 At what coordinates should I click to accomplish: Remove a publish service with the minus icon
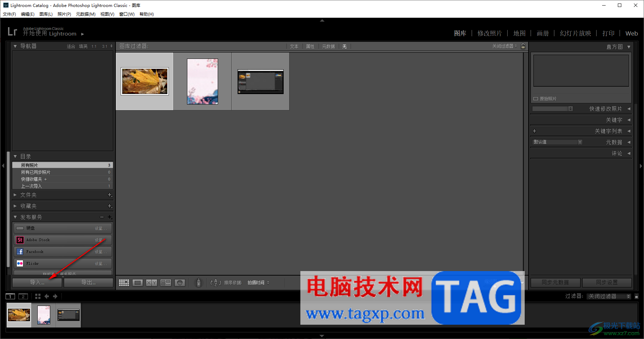coord(102,217)
